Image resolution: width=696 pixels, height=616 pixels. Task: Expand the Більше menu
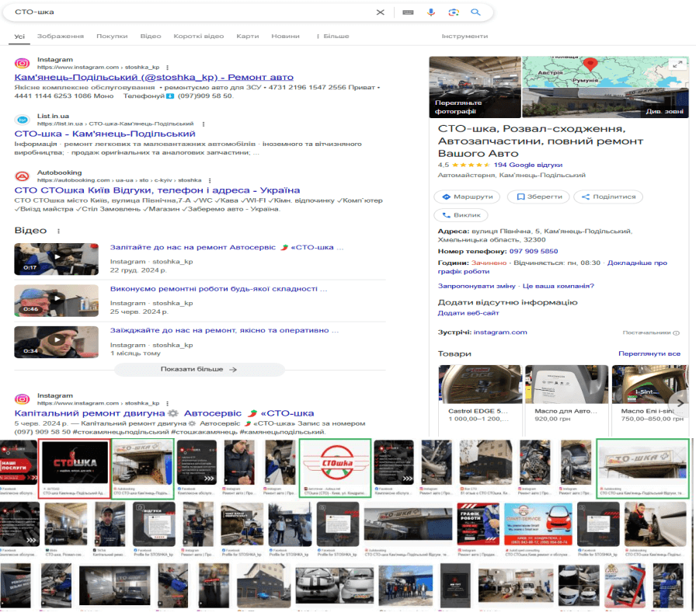click(333, 37)
